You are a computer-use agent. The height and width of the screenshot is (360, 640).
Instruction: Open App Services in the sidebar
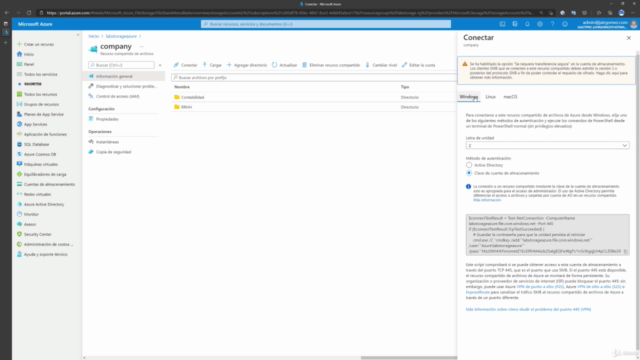tap(32, 124)
